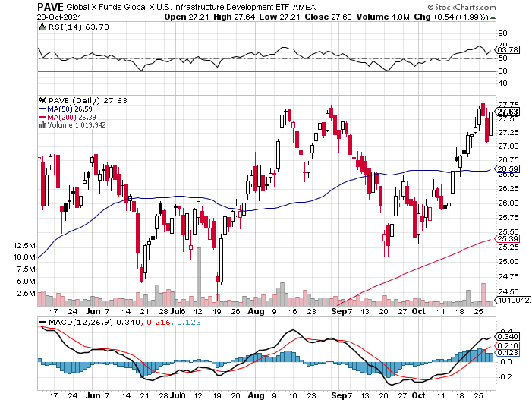Click Jul on the MACD panel date axis
The height and width of the screenshot is (403, 532).
(x=176, y=395)
